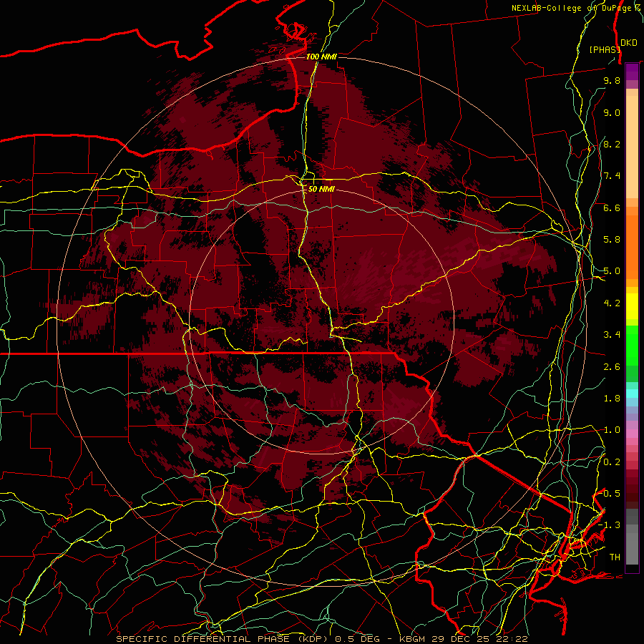
Task: Click the 100 NMI range ring label
Action: (x=321, y=57)
